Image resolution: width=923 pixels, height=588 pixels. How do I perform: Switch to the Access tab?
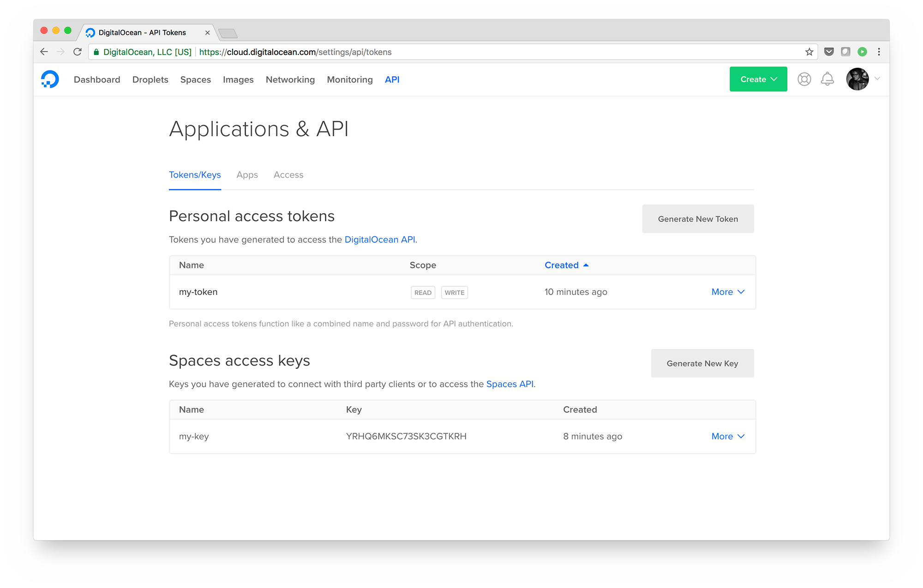coord(288,175)
